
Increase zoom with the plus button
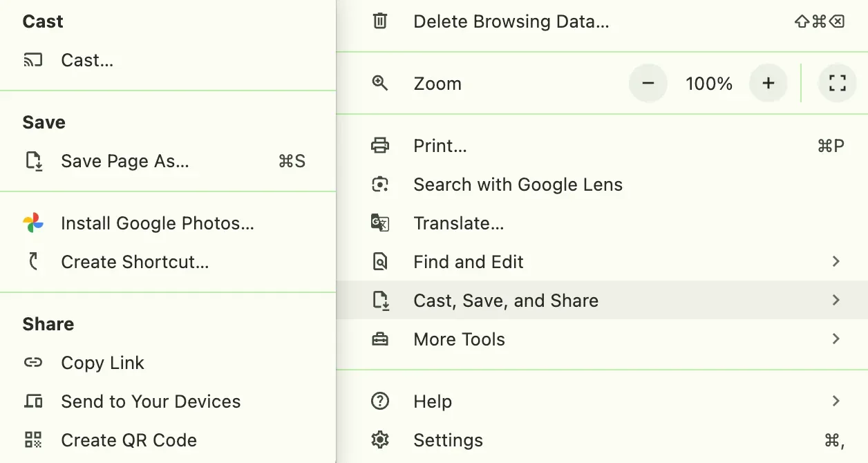768,84
